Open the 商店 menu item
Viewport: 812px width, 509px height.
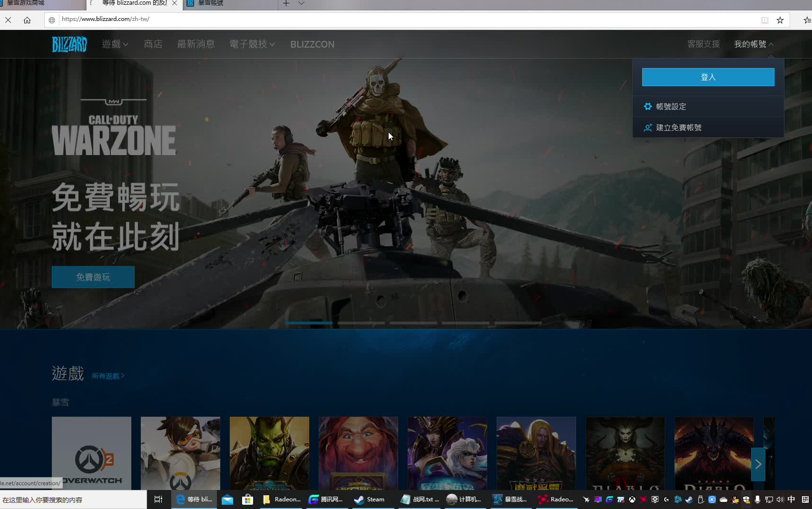(153, 44)
